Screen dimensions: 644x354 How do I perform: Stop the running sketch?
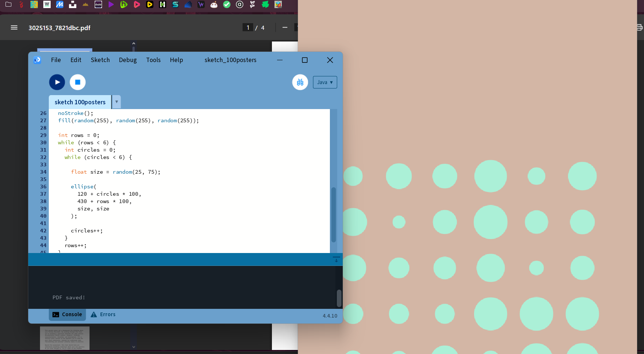click(78, 82)
